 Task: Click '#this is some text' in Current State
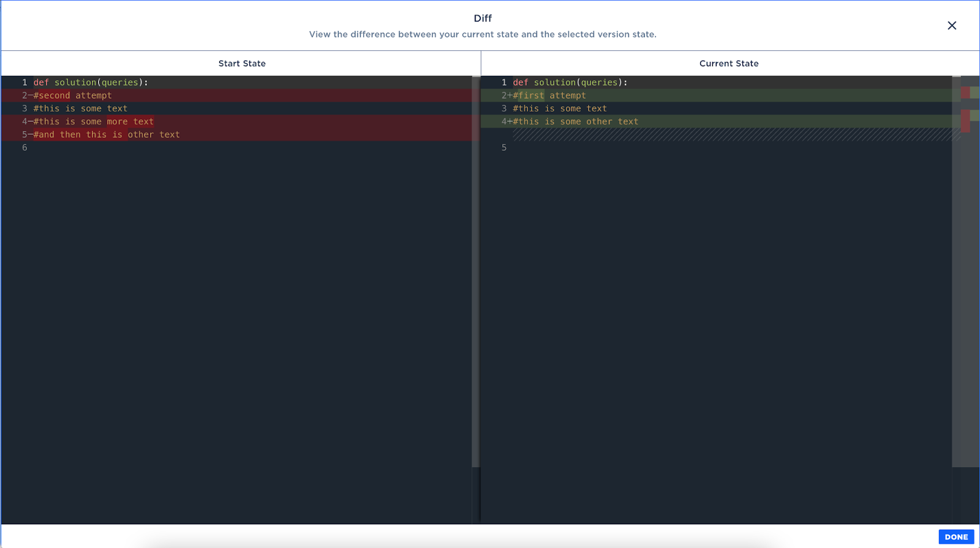pos(560,109)
